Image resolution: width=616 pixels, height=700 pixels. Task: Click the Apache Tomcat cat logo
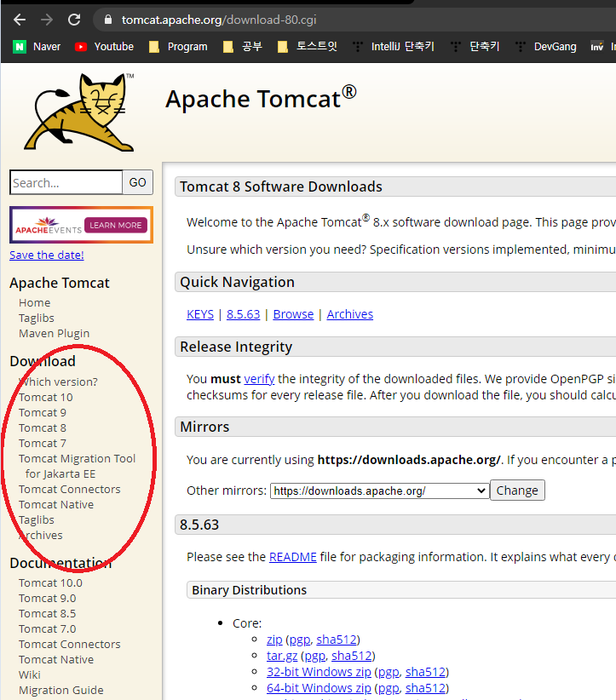[x=79, y=112]
